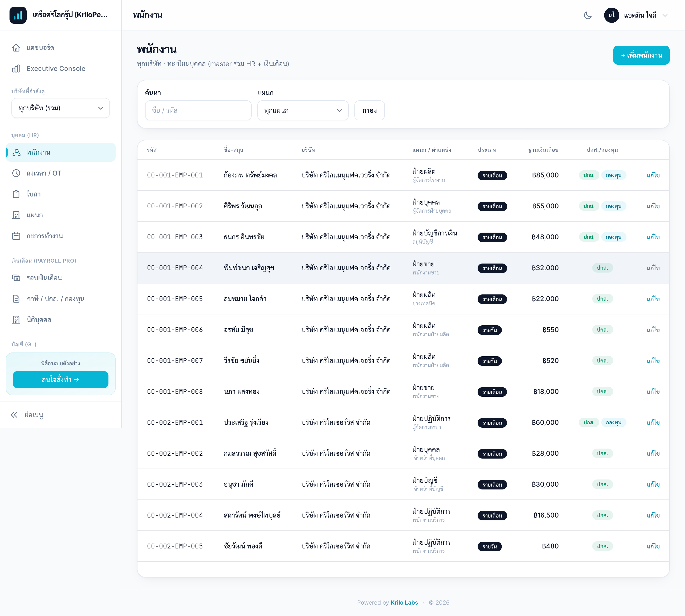Open รอบเงินเดือน payroll icon
685x616 pixels.
pyautogui.click(x=16, y=278)
